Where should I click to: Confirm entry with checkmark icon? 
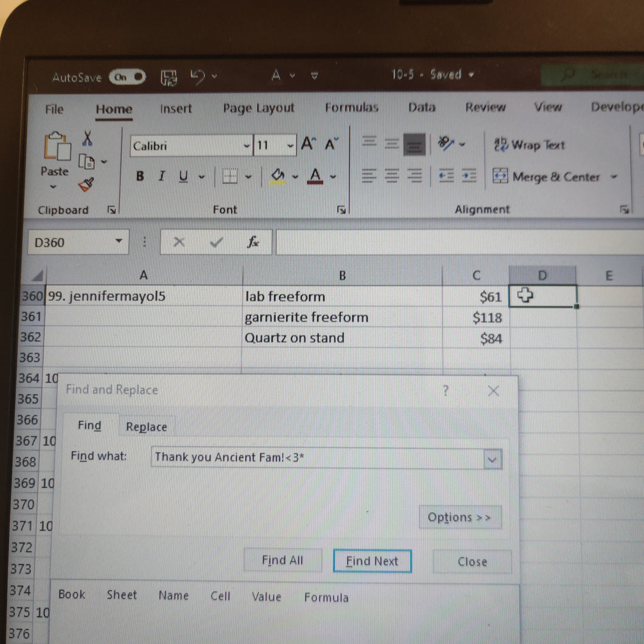click(x=216, y=242)
